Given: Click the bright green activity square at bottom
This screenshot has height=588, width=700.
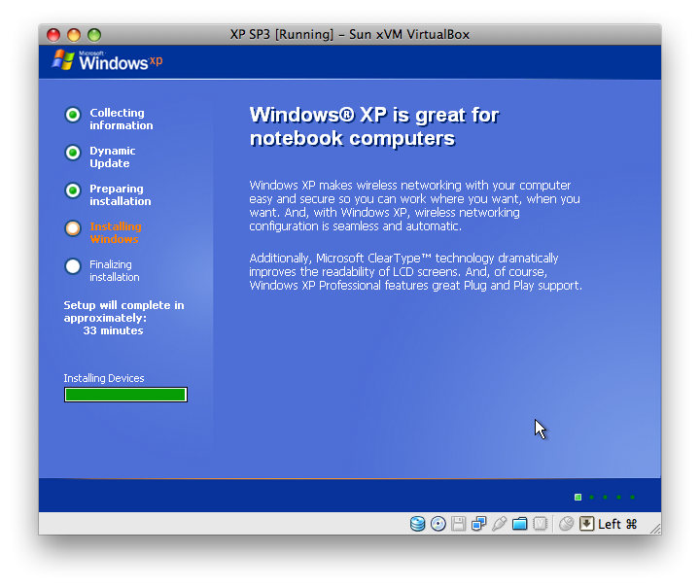Looking at the screenshot, I should [x=577, y=497].
